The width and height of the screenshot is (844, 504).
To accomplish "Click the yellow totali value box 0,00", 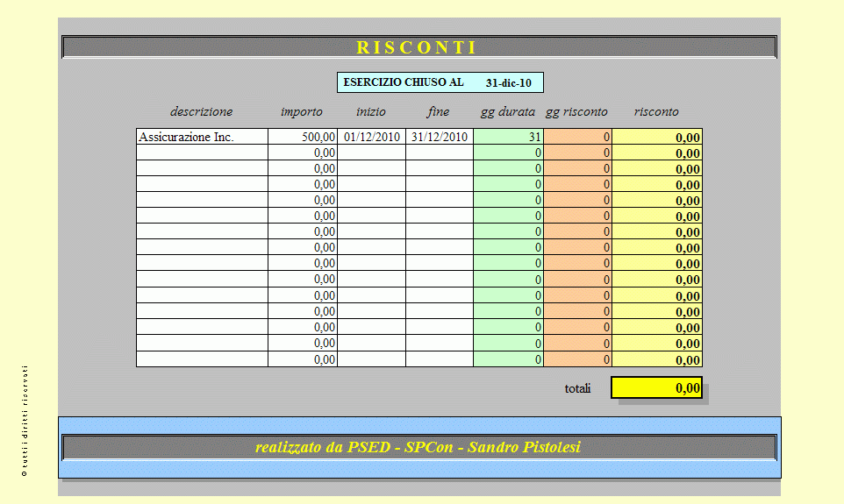I will point(656,387).
